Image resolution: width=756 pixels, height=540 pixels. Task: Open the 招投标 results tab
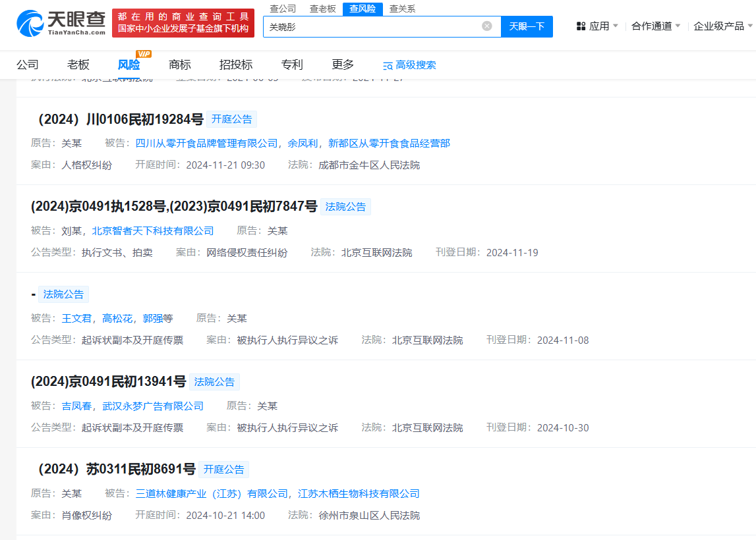coord(236,65)
